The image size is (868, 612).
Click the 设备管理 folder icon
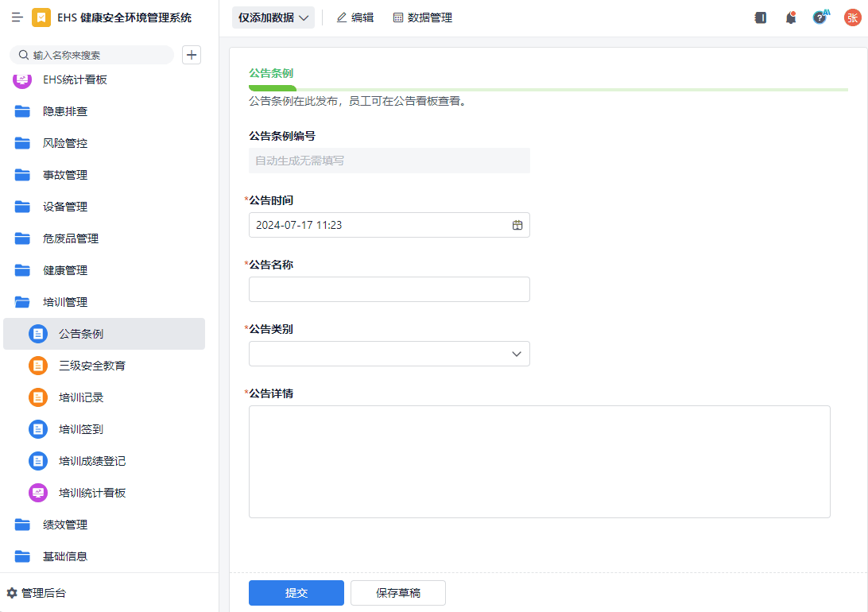coord(22,207)
